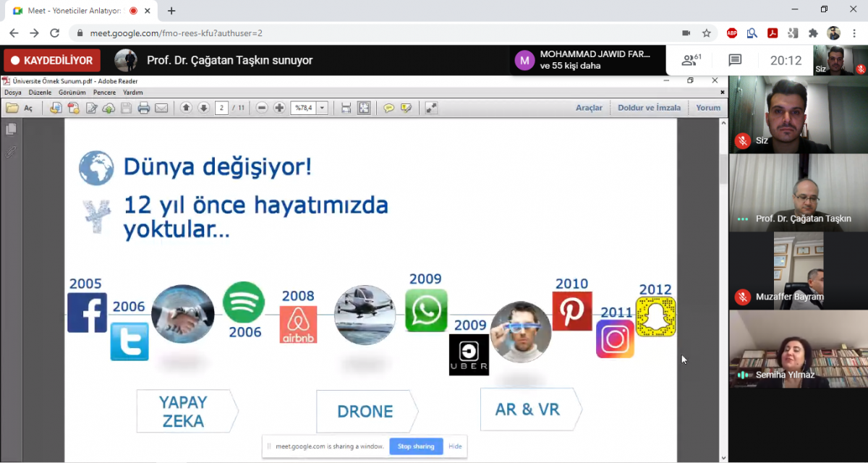868x463 pixels.
Task: Click the DRONE label on slide
Action: click(x=365, y=412)
